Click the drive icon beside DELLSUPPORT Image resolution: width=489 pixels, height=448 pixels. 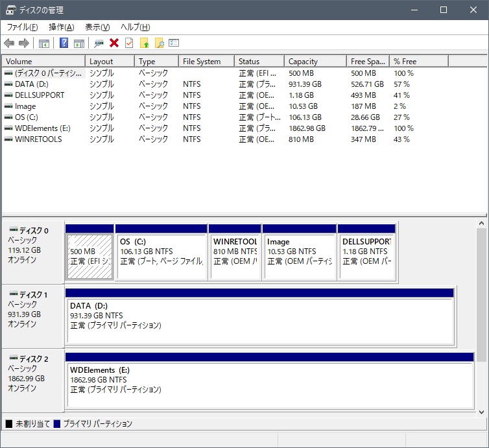pyautogui.click(x=8, y=95)
